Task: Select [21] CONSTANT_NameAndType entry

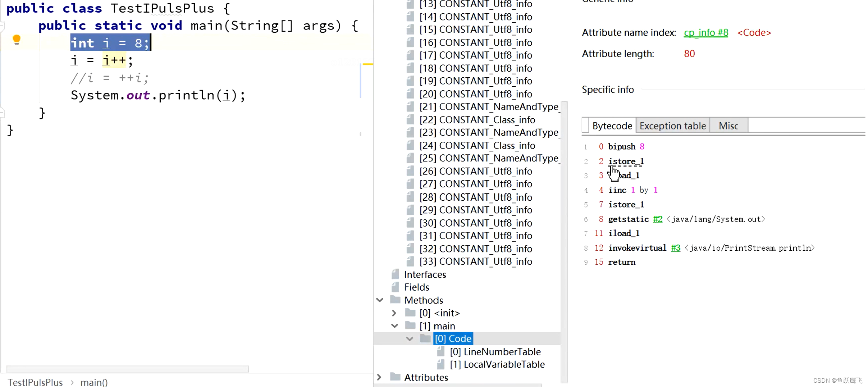Action: point(489,107)
